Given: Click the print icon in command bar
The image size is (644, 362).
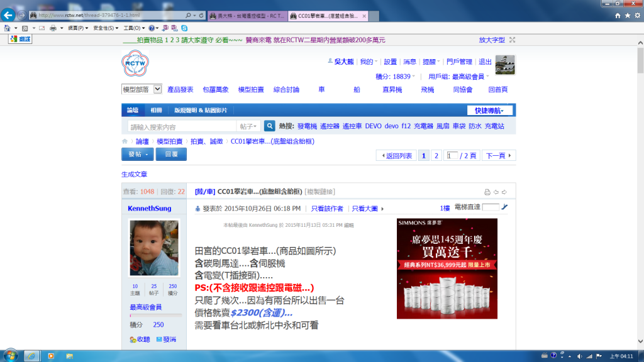Looking at the screenshot, I should click(53, 28).
